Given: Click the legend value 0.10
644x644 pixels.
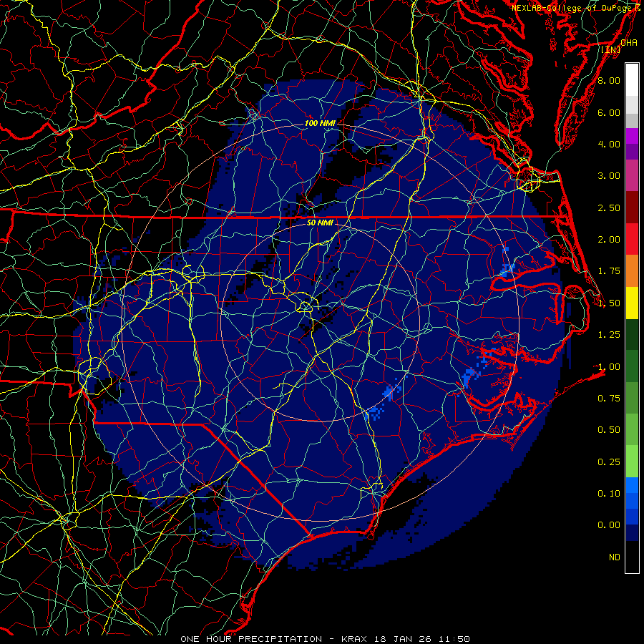Looking at the screenshot, I should coord(609,494).
